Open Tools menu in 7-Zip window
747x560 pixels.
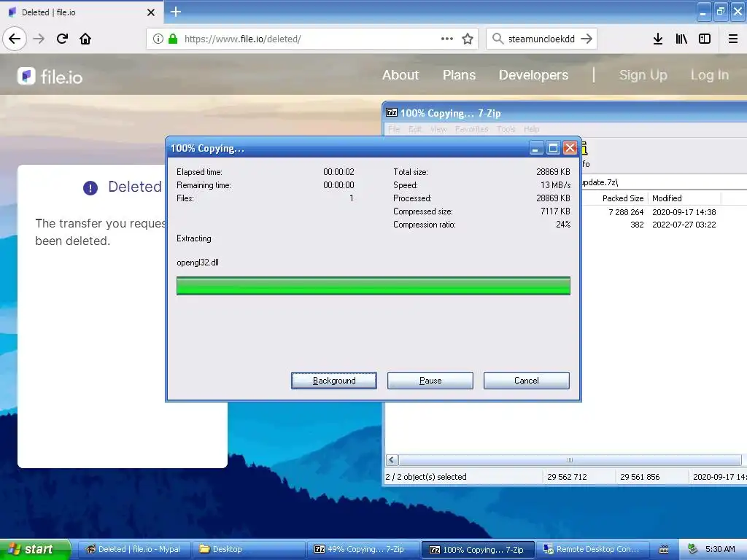(506, 129)
